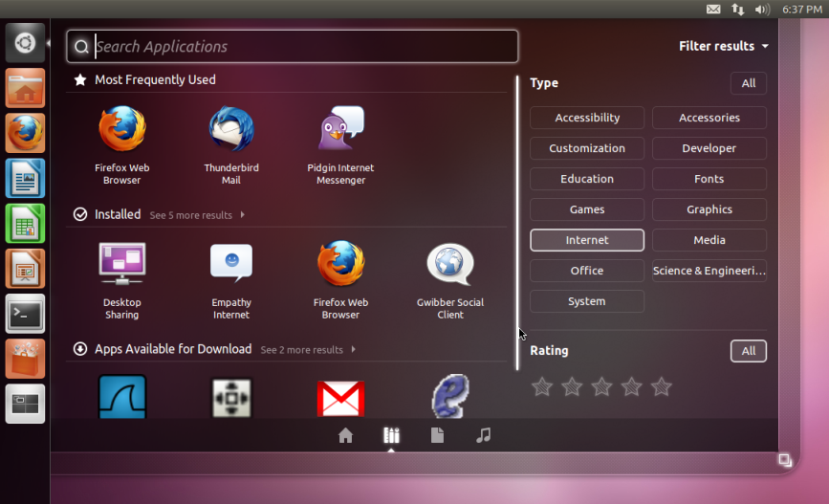Click the dash resize icon at bottom right
Viewport: 829px width, 504px height.
point(785,460)
